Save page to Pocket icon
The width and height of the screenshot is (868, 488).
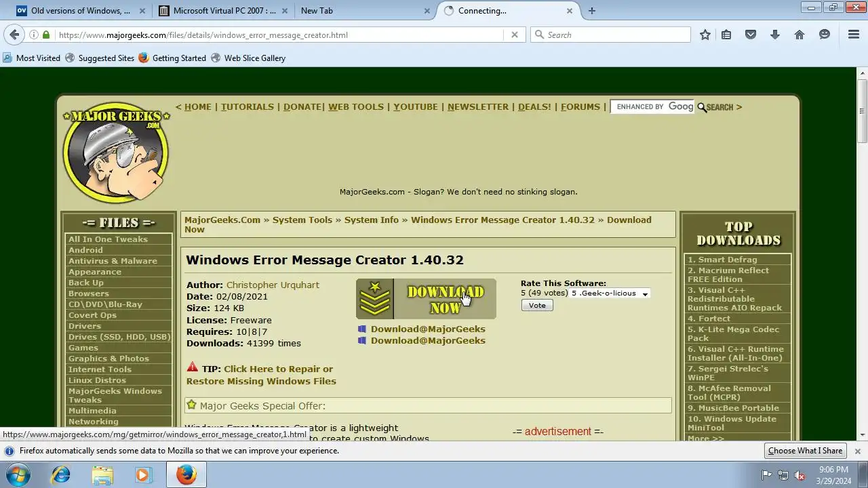coord(751,35)
